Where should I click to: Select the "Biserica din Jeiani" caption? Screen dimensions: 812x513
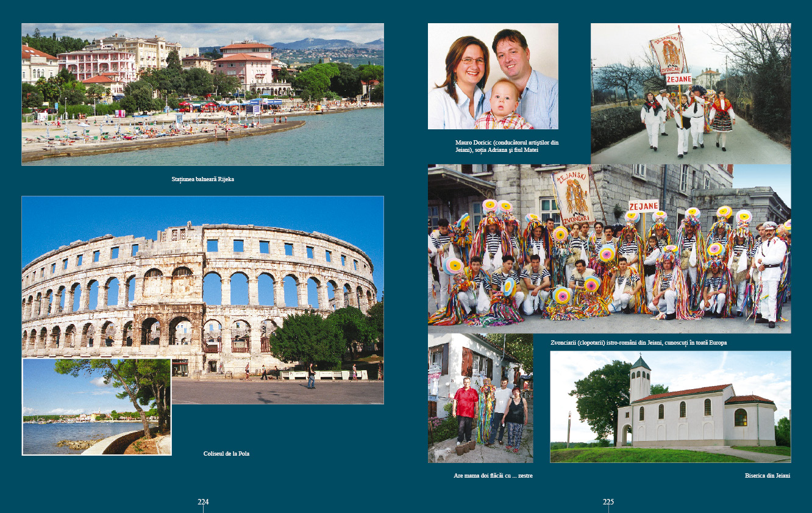pyautogui.click(x=767, y=475)
